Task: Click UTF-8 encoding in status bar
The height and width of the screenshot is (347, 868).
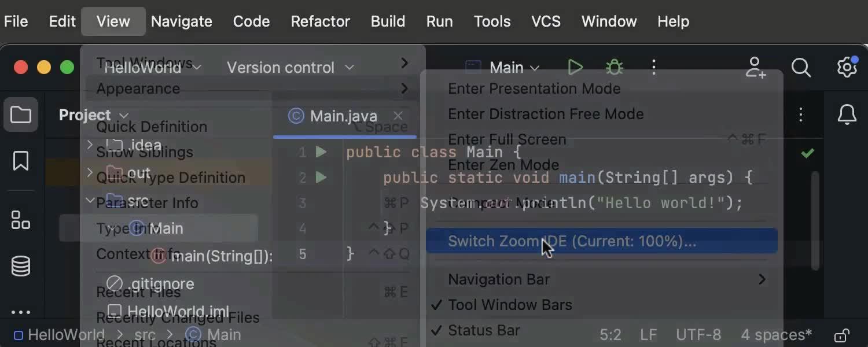Action: click(698, 334)
